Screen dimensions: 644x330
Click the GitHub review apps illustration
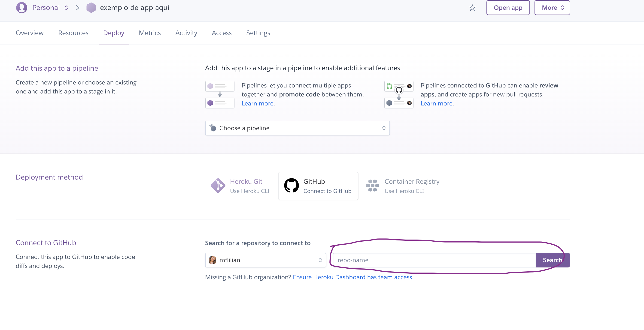tap(399, 94)
